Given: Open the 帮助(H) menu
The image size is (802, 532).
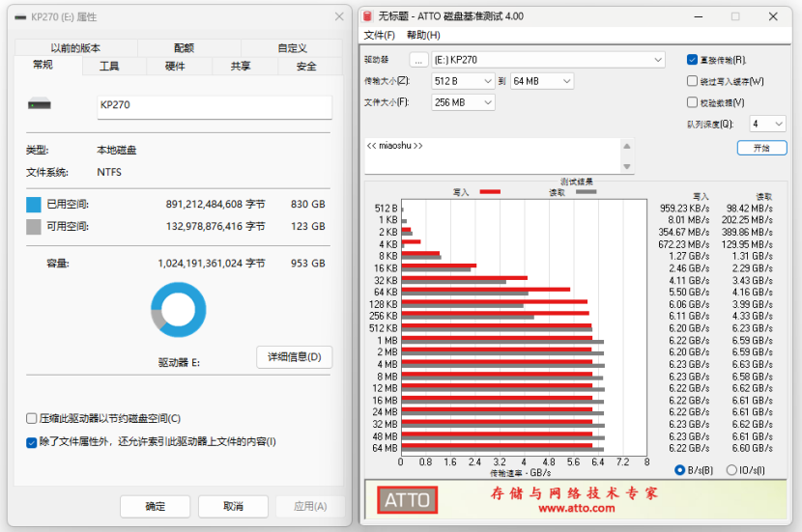Looking at the screenshot, I should pos(423,36).
